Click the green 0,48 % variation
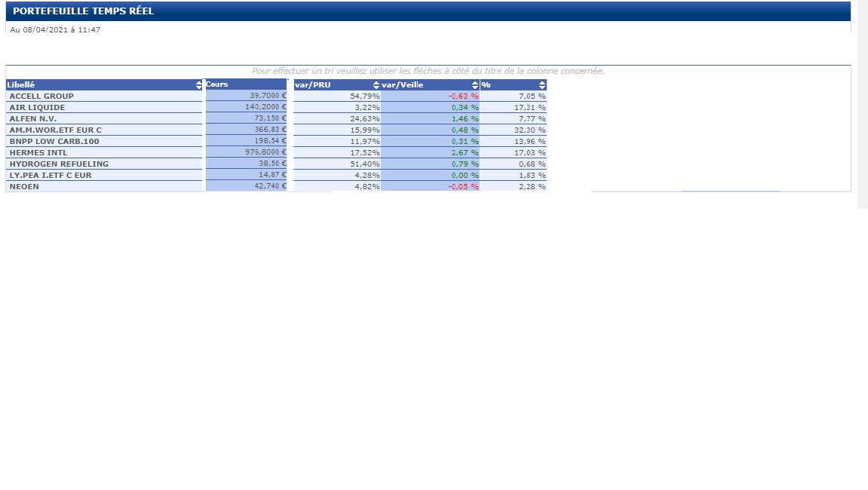The height and width of the screenshot is (490, 868). click(465, 130)
